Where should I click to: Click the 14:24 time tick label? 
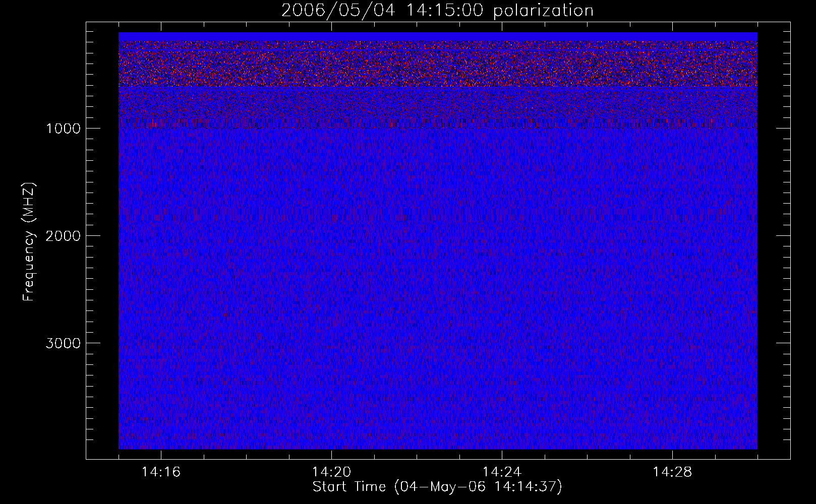(502, 472)
